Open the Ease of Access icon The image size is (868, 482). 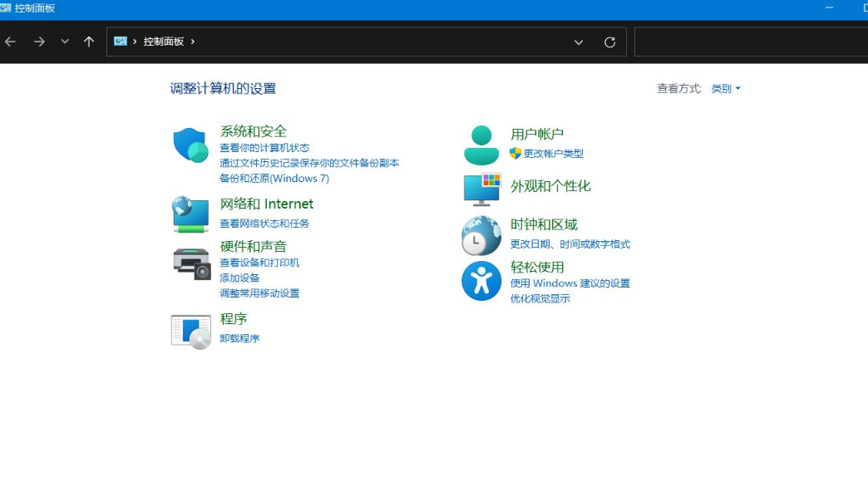coord(481,281)
